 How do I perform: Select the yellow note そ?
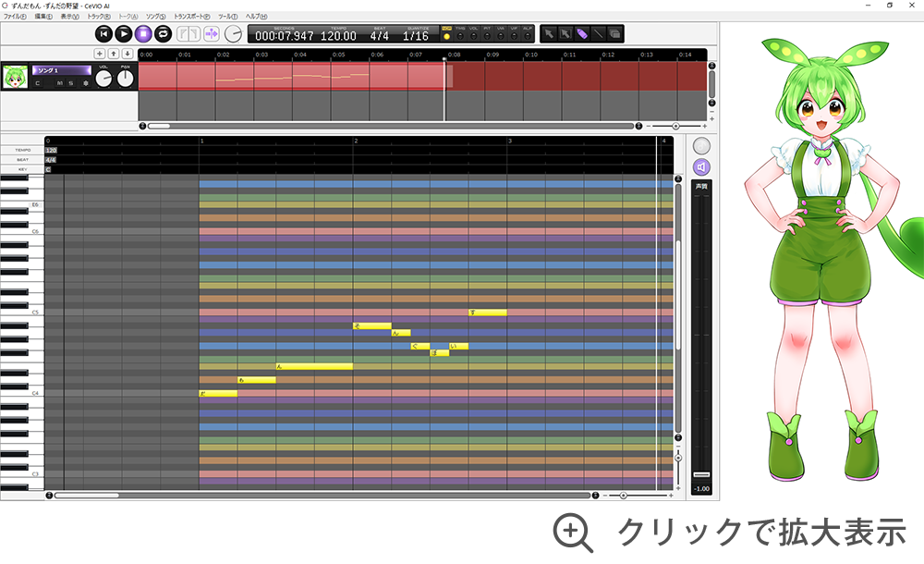click(x=371, y=325)
